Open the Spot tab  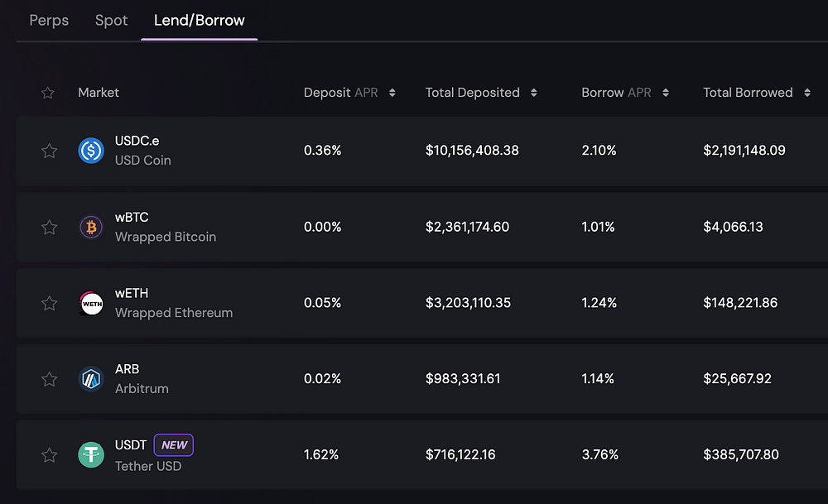click(111, 20)
